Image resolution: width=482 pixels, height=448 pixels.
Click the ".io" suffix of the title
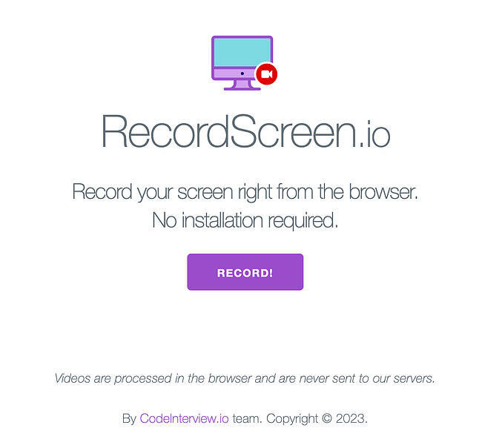click(x=374, y=134)
